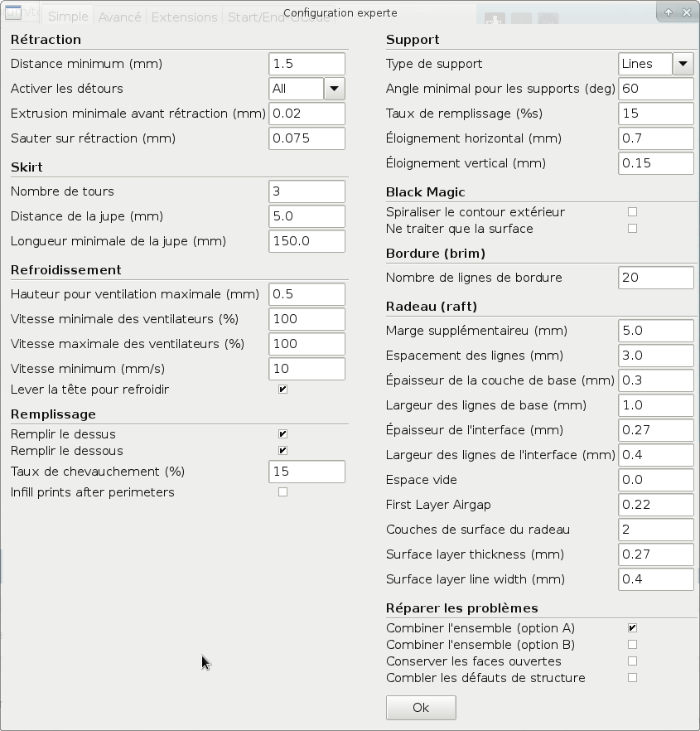Click the window menu icon at top-left
700x731 pixels.
coord(13,12)
